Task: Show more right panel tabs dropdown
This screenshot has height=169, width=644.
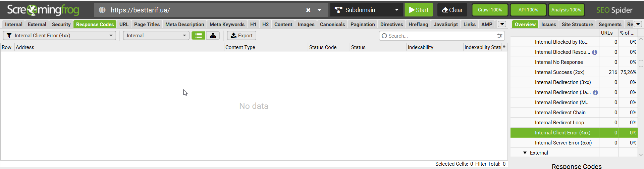Action: (x=638, y=24)
